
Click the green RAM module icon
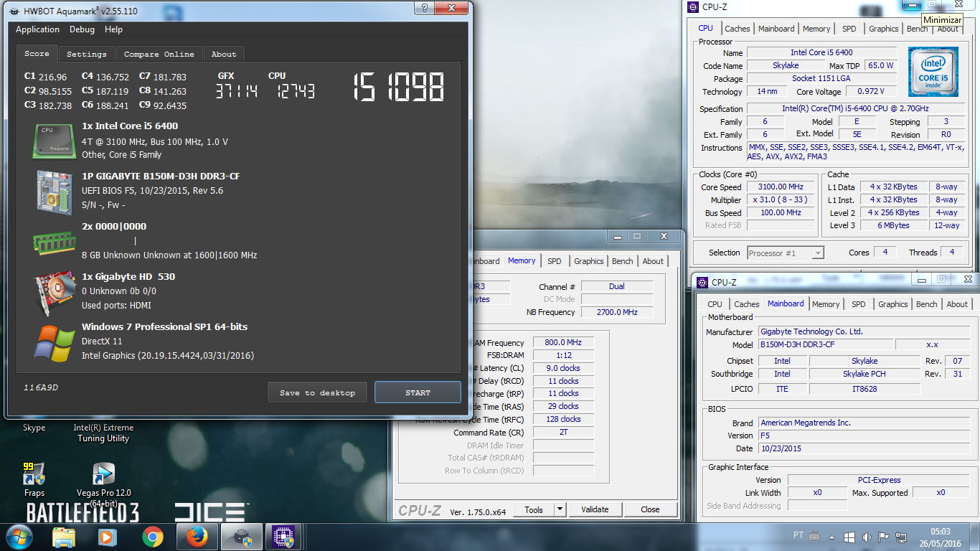tap(54, 242)
